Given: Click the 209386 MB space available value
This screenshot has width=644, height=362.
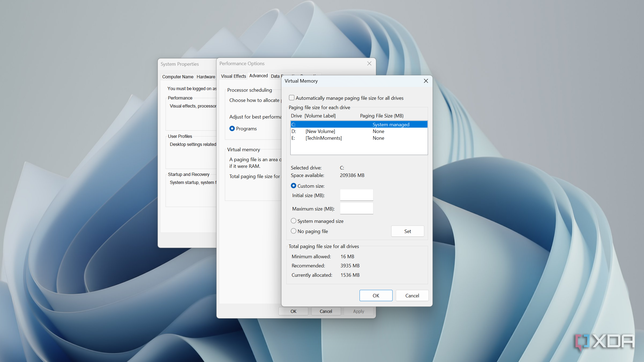Looking at the screenshot, I should point(352,175).
